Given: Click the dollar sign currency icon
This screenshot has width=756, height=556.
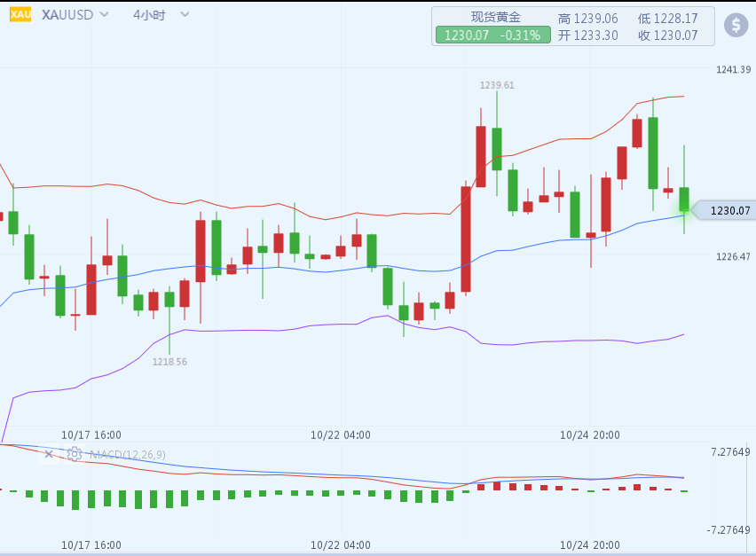Looking at the screenshot, I should click(736, 25).
